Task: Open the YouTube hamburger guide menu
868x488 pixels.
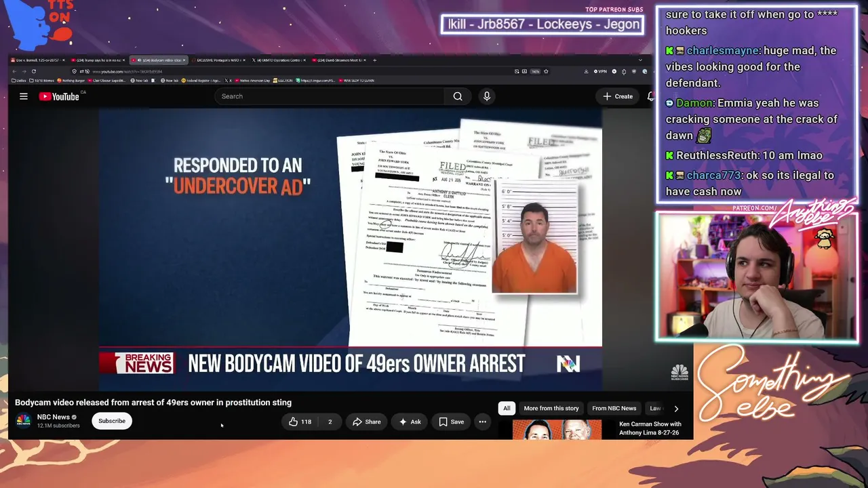Action: click(24, 96)
